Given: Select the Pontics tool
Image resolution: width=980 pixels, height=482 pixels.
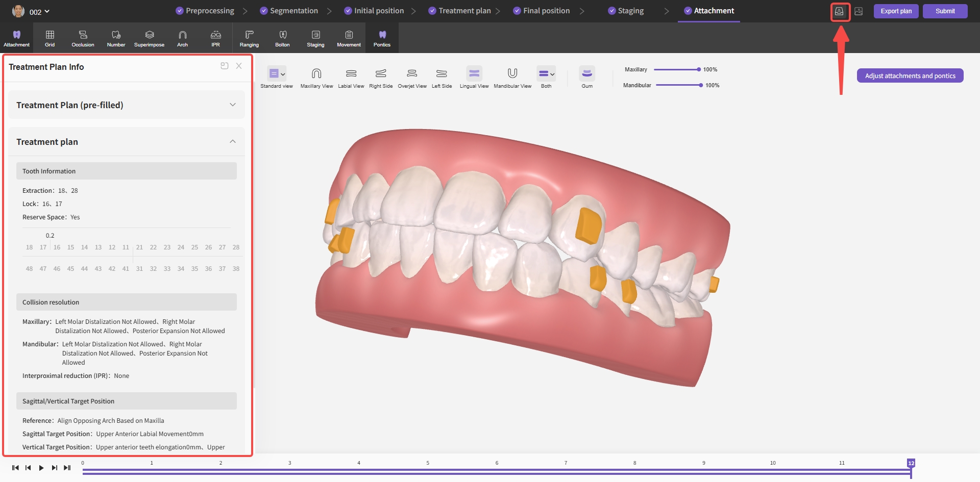Looking at the screenshot, I should (382, 38).
